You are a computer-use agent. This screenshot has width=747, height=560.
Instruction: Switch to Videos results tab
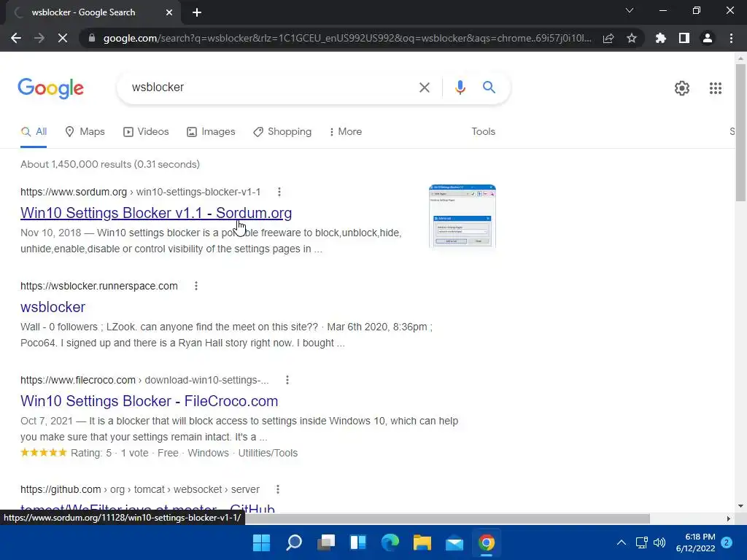(x=146, y=132)
